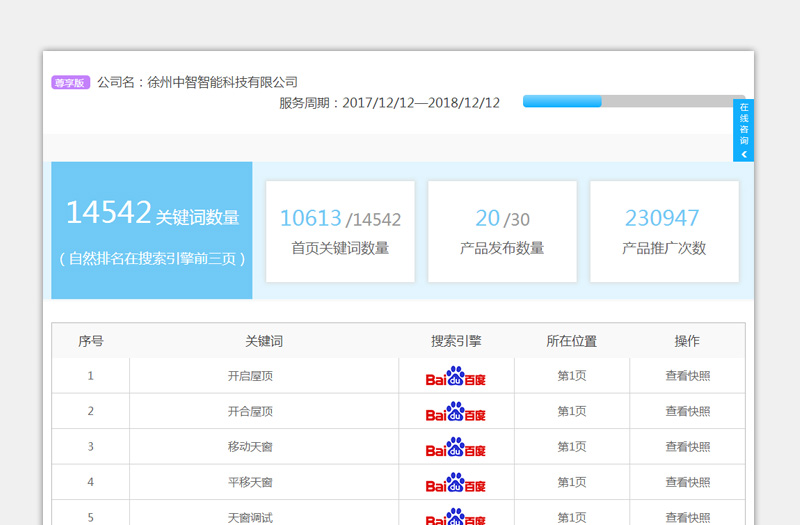The width and height of the screenshot is (800, 525).
Task: Click the 搜索引擎 column header
Action: 456,341
